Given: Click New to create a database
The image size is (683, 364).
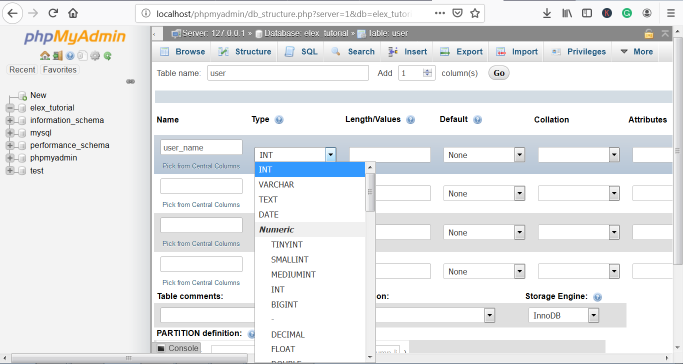Looking at the screenshot, I should pyautogui.click(x=38, y=95).
